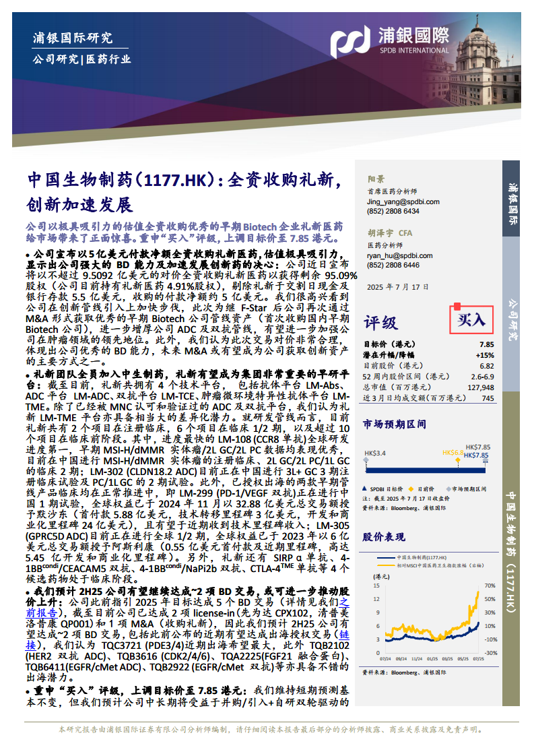Click the target price value 7.85
This screenshot has width=534, height=756.
click(x=486, y=344)
